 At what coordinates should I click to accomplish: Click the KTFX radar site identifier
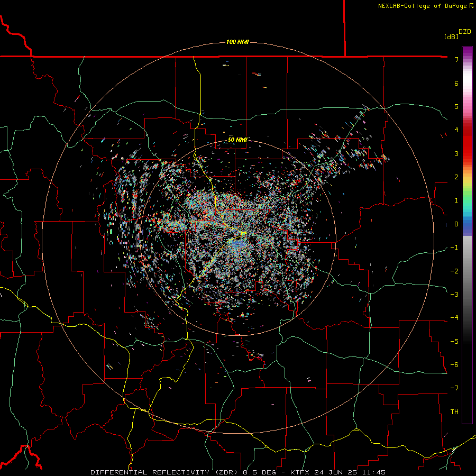pos(301,472)
